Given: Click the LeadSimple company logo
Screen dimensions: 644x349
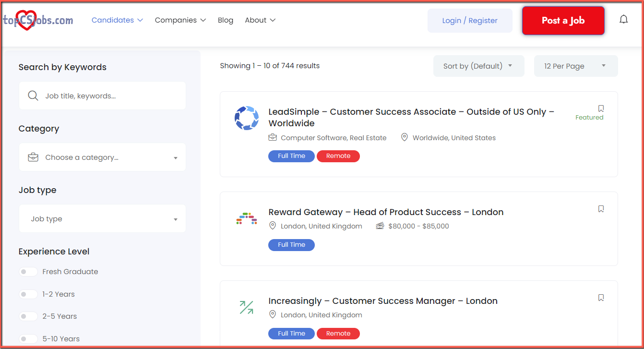Looking at the screenshot, I should [247, 118].
